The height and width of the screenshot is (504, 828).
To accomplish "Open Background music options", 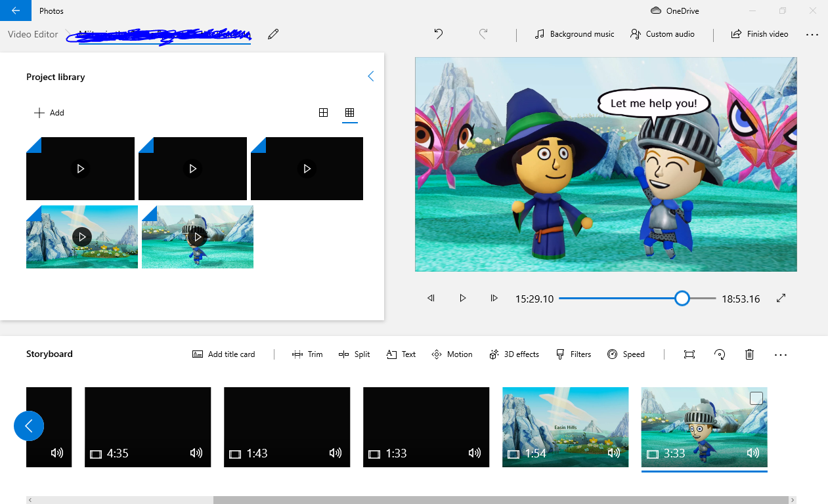I will point(575,34).
